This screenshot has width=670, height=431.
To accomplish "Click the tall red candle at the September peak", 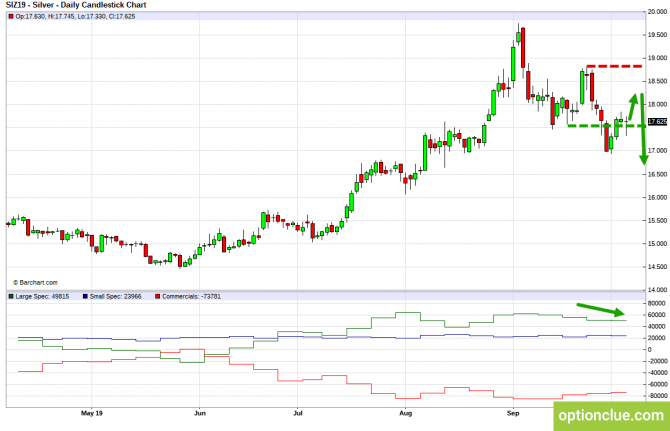I will (x=523, y=48).
